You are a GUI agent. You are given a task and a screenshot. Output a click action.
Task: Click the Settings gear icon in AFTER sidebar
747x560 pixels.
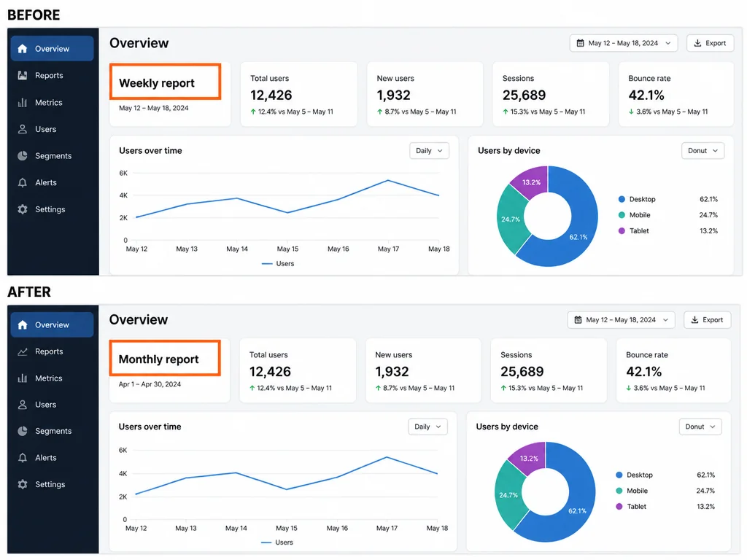tap(23, 484)
